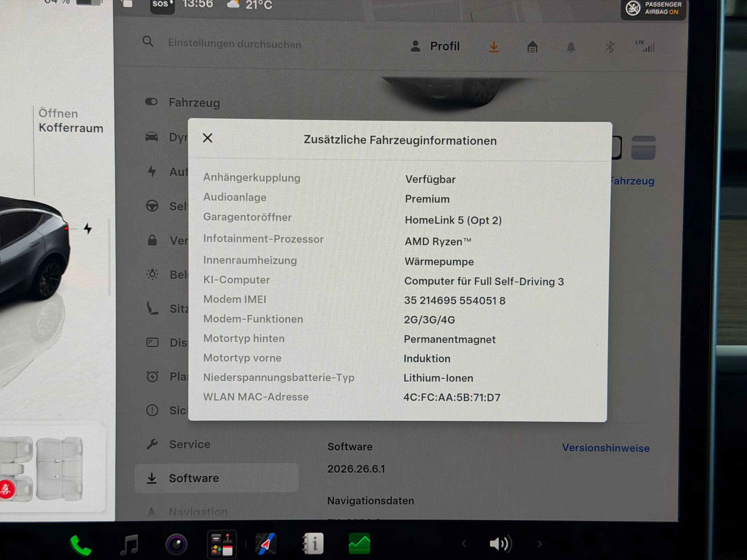
Task: Select Fahrzeug in the settings menu
Action: tap(182, 102)
